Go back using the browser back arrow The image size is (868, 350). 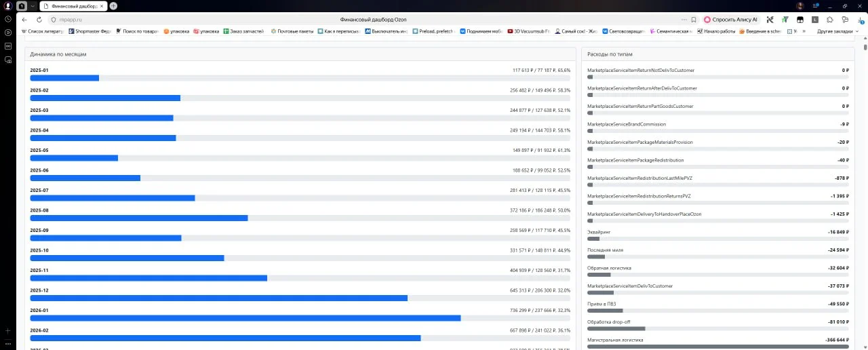click(24, 20)
